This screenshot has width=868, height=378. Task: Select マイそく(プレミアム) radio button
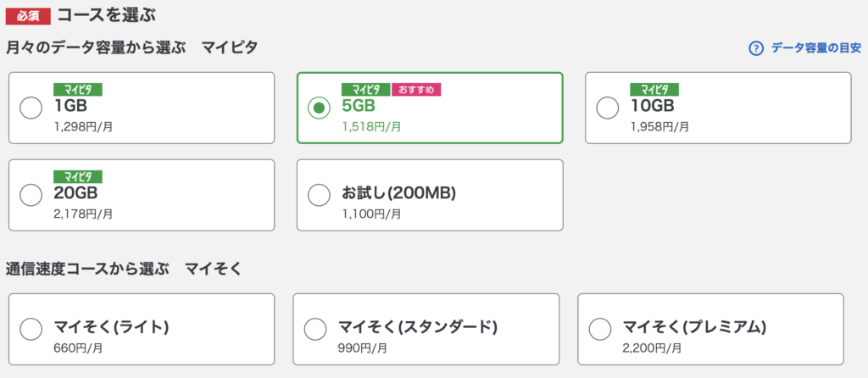click(x=600, y=330)
